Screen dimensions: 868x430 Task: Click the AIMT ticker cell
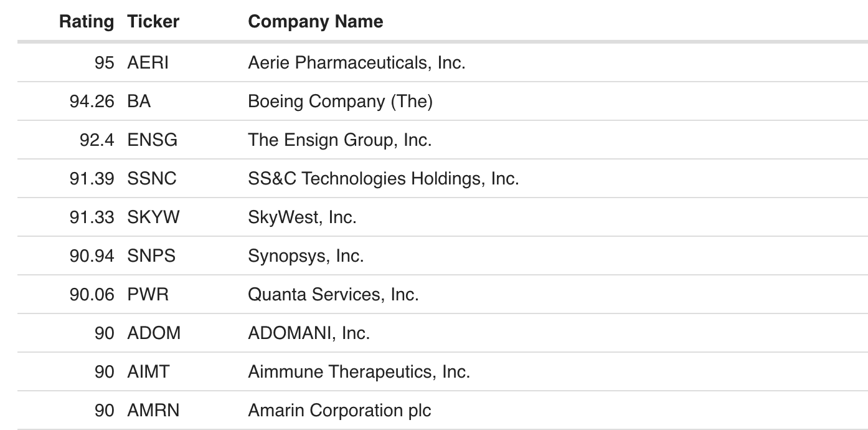coord(148,372)
